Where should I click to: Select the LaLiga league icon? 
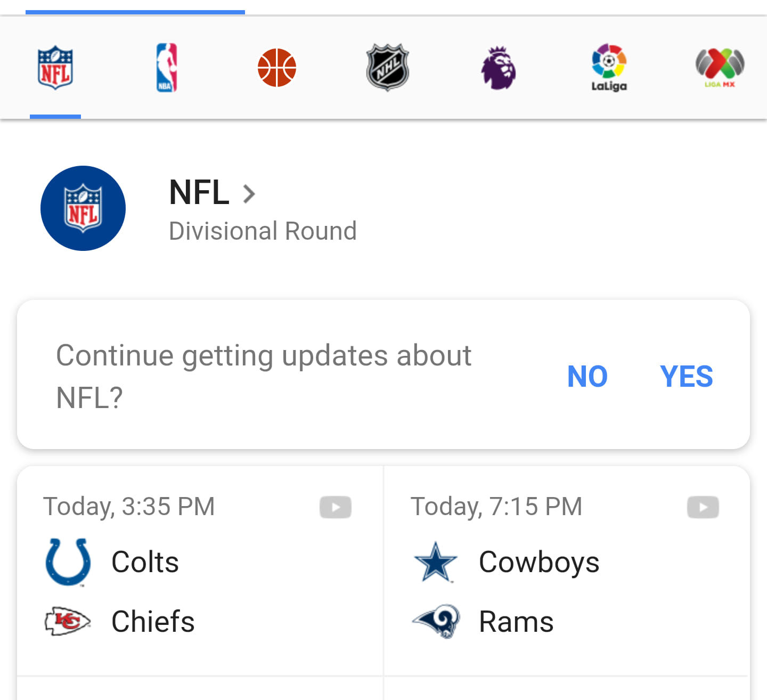[x=609, y=68]
